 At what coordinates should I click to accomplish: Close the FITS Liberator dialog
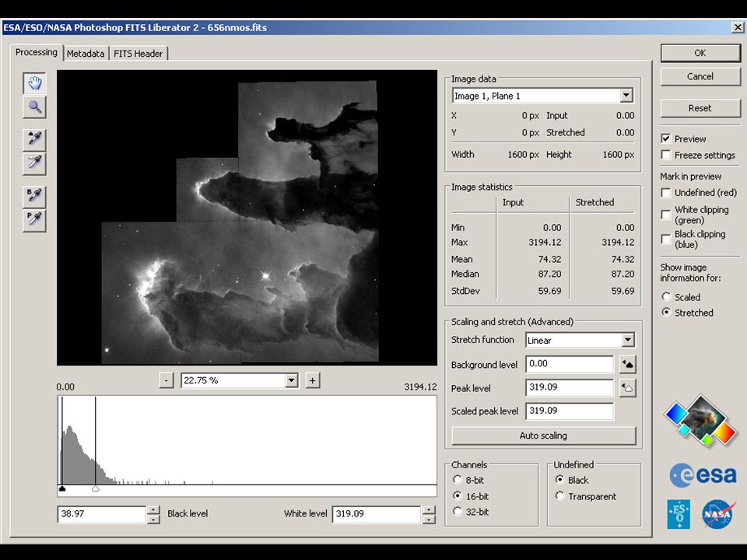click(x=738, y=28)
